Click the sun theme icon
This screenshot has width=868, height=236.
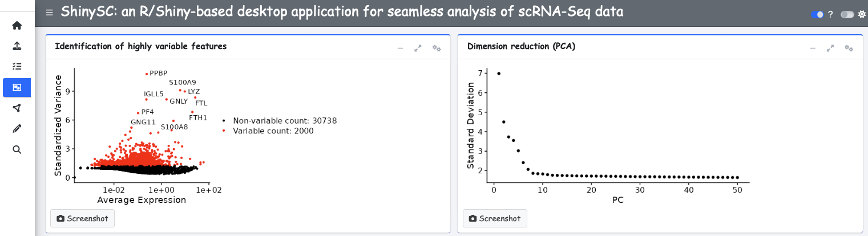(x=861, y=14)
